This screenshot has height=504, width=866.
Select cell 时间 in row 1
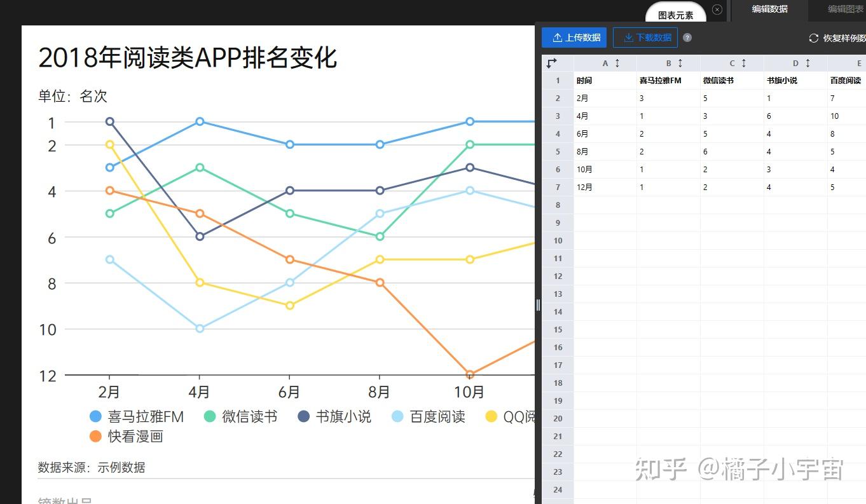605,81
